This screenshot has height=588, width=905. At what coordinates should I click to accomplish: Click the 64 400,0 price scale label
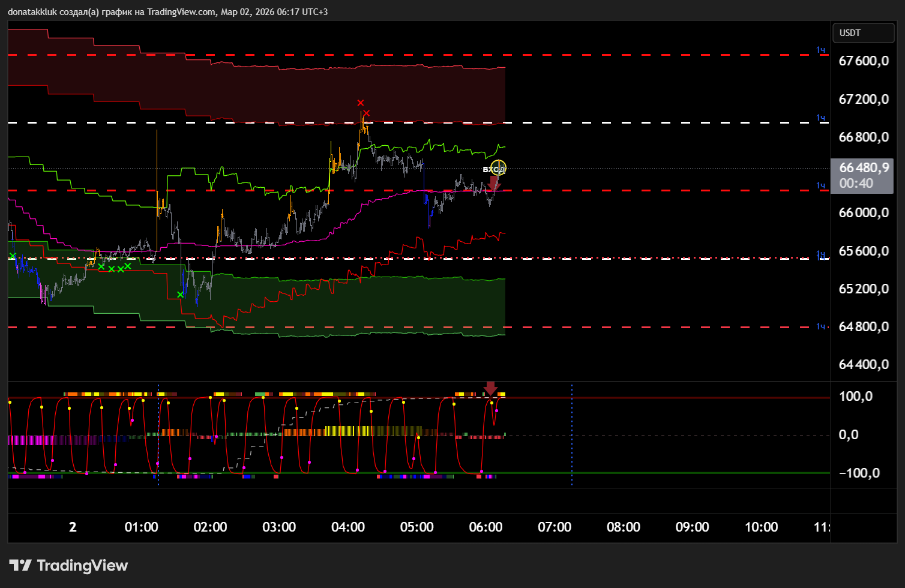863,365
